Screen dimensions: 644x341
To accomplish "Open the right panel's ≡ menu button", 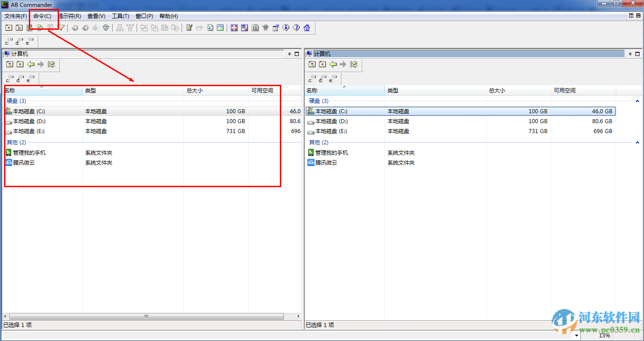I will click(x=631, y=54).
